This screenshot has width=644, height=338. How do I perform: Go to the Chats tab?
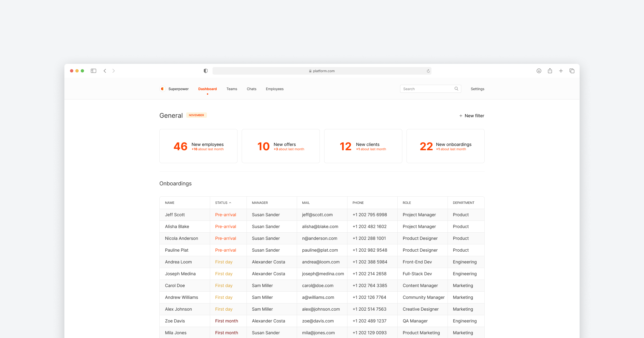click(251, 89)
